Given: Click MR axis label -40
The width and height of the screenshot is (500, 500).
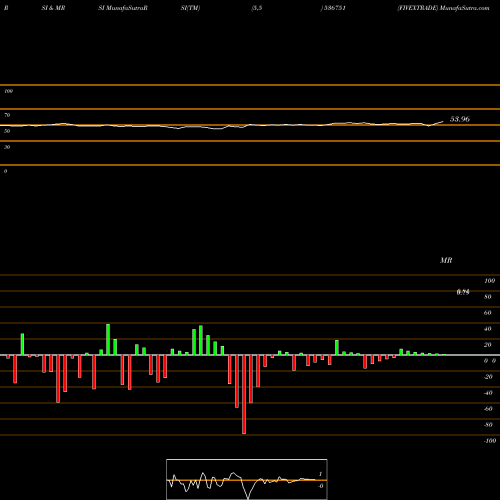Looking at the screenshot, I should (x=488, y=393).
